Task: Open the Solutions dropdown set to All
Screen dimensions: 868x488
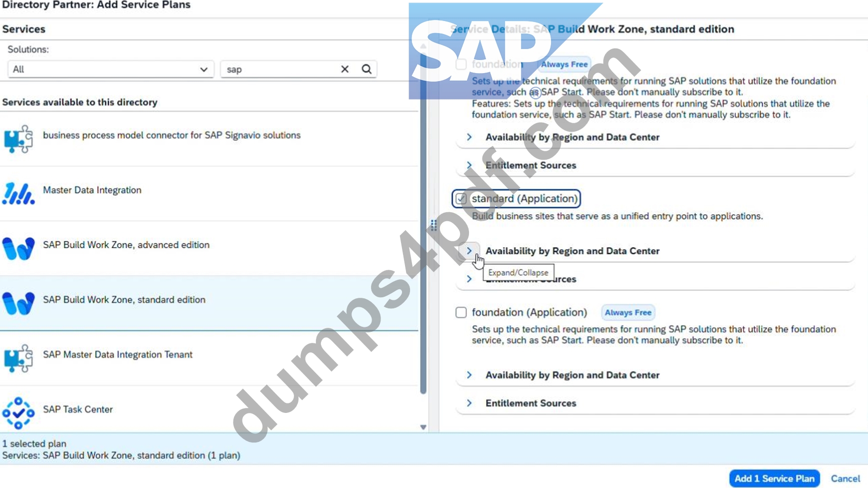Action: point(110,69)
